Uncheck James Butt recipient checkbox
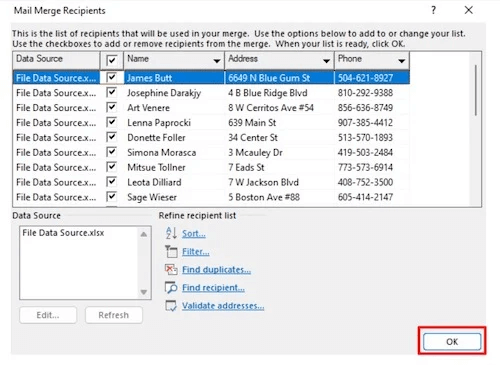 point(111,78)
